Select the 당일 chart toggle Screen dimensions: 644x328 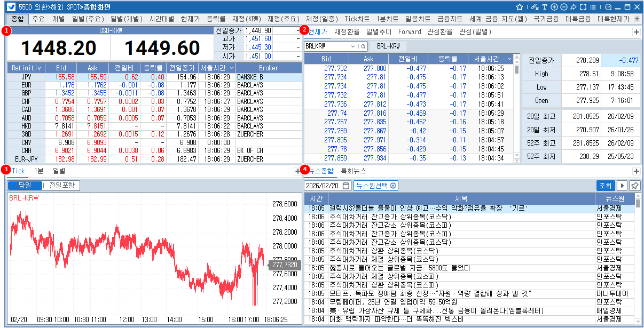coord(25,185)
